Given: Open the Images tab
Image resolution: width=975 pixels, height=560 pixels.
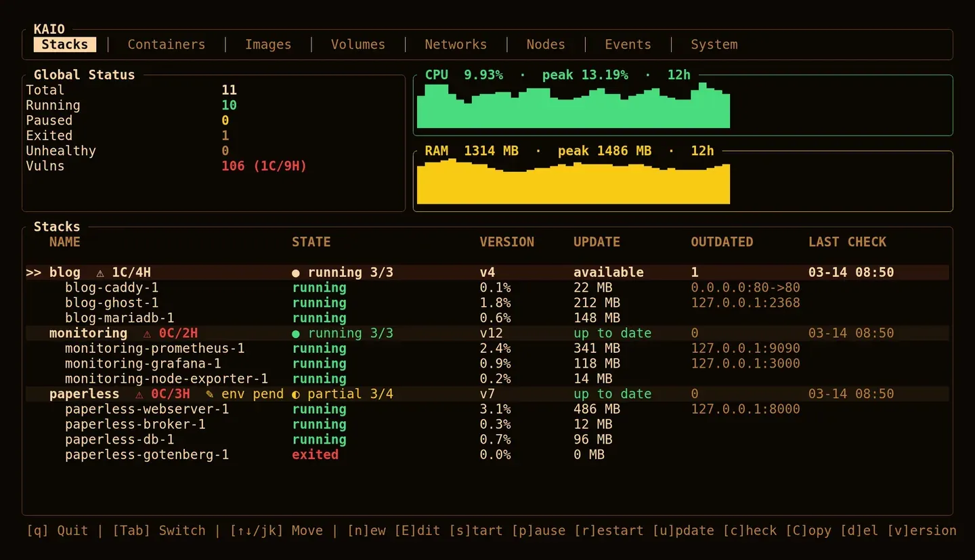Looking at the screenshot, I should (268, 45).
